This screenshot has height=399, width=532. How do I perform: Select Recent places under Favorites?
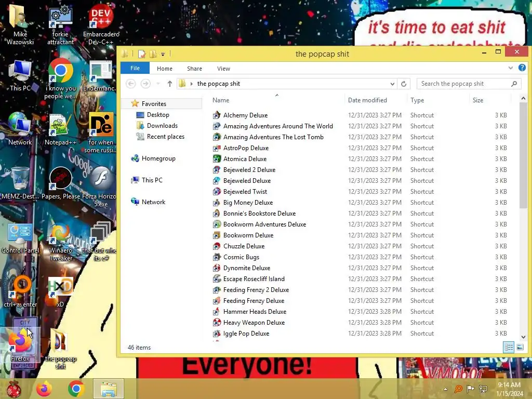166,137
